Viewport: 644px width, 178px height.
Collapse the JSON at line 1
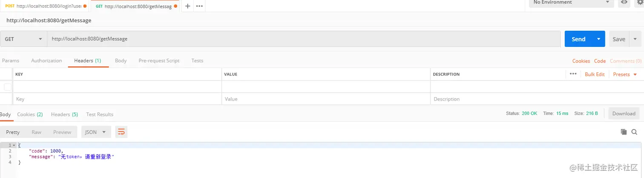coord(14,145)
